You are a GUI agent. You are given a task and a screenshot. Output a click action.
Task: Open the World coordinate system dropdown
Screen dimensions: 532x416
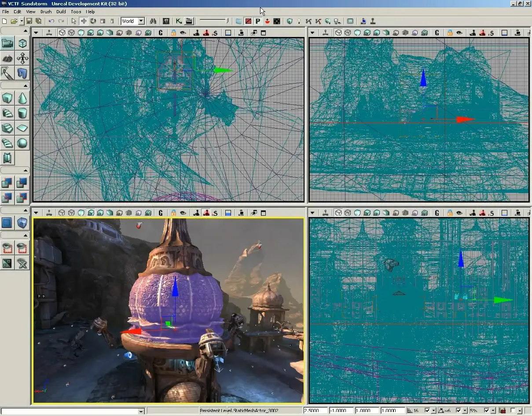[x=141, y=21]
